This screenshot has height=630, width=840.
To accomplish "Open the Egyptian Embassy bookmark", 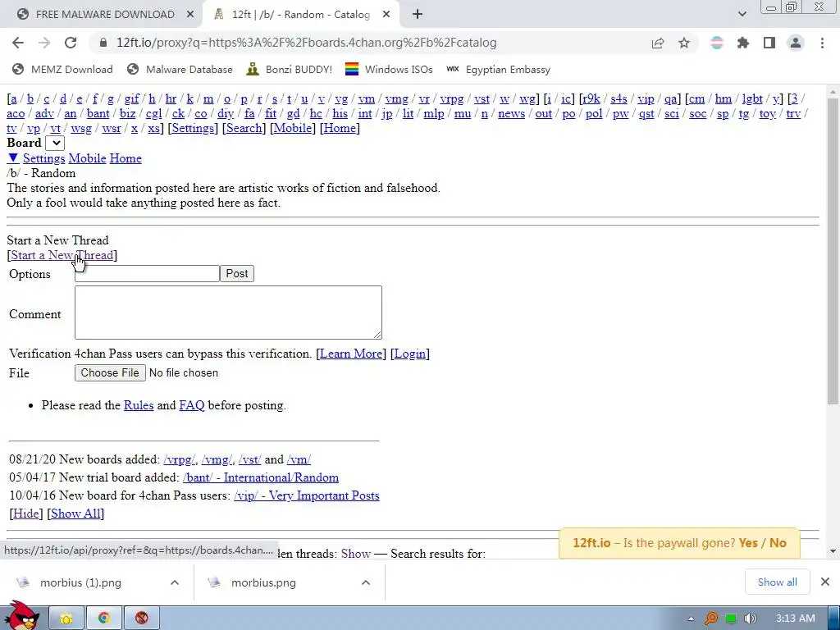I will point(498,69).
